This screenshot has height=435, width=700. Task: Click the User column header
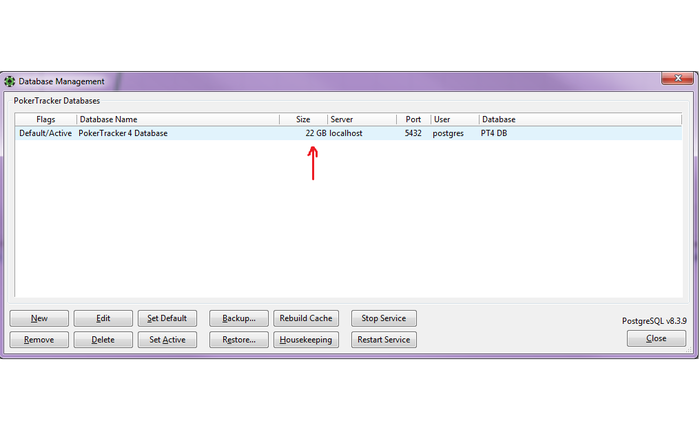click(x=455, y=119)
